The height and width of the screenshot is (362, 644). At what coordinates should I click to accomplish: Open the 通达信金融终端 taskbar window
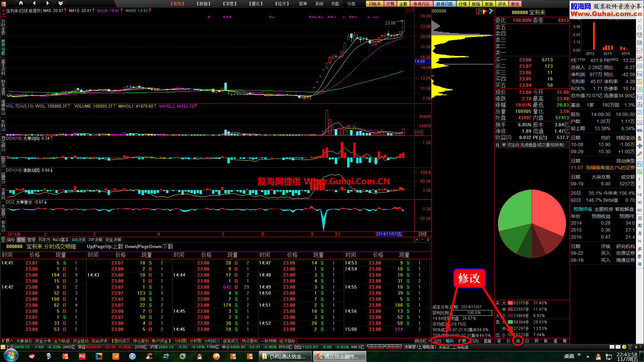pyautogui.click(x=339, y=356)
